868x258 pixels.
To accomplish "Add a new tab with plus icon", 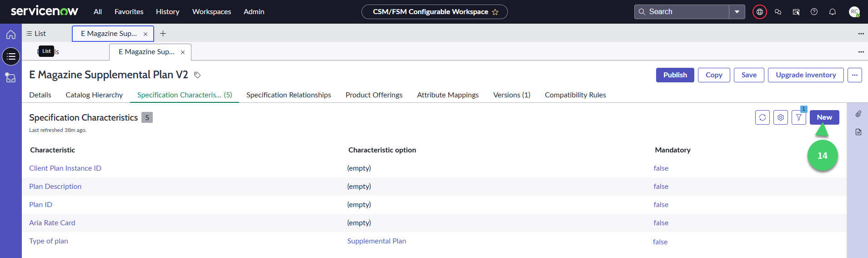I will 163,34.
